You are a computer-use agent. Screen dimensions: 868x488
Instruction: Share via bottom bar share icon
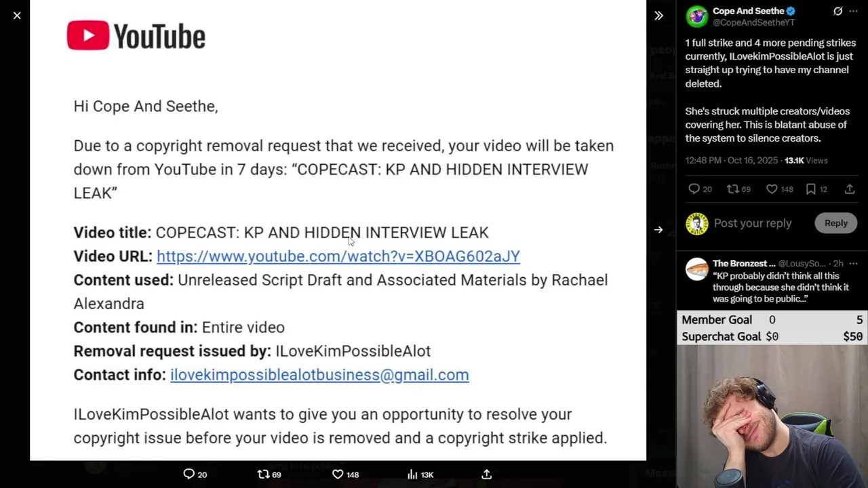coord(487,474)
